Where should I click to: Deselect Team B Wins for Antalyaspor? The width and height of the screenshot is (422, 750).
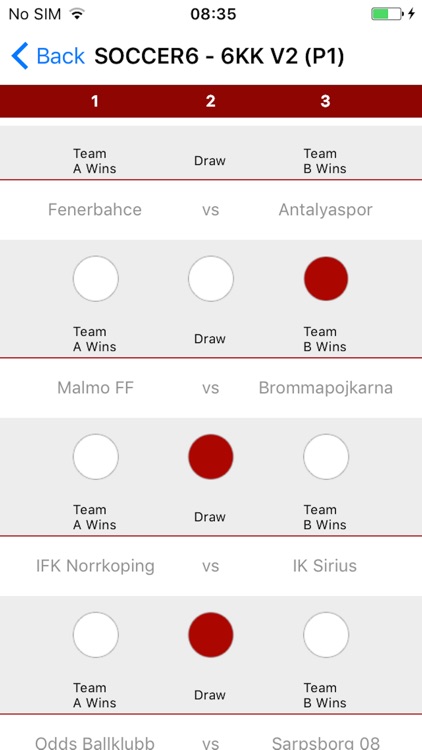point(326,278)
